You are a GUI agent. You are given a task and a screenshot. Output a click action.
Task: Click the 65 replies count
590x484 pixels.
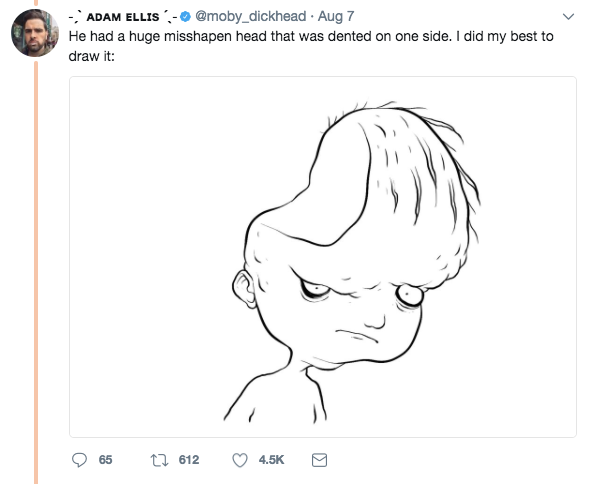click(105, 460)
